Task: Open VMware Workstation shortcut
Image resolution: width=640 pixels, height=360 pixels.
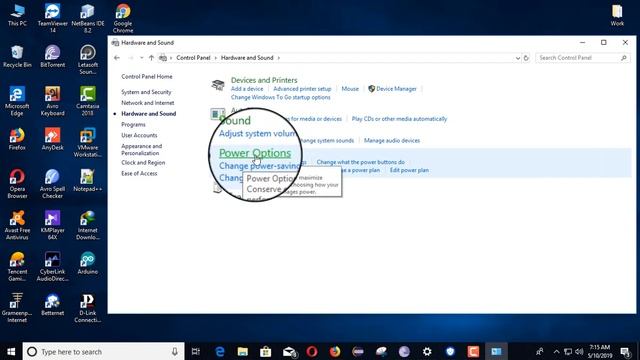Action: [88, 143]
